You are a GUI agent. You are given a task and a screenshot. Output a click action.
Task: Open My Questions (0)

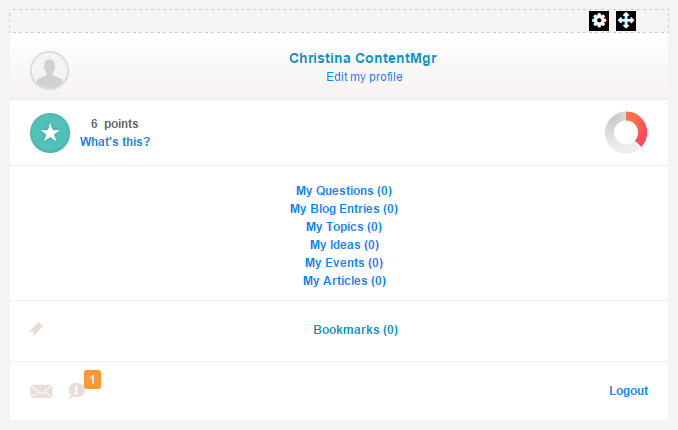(344, 190)
